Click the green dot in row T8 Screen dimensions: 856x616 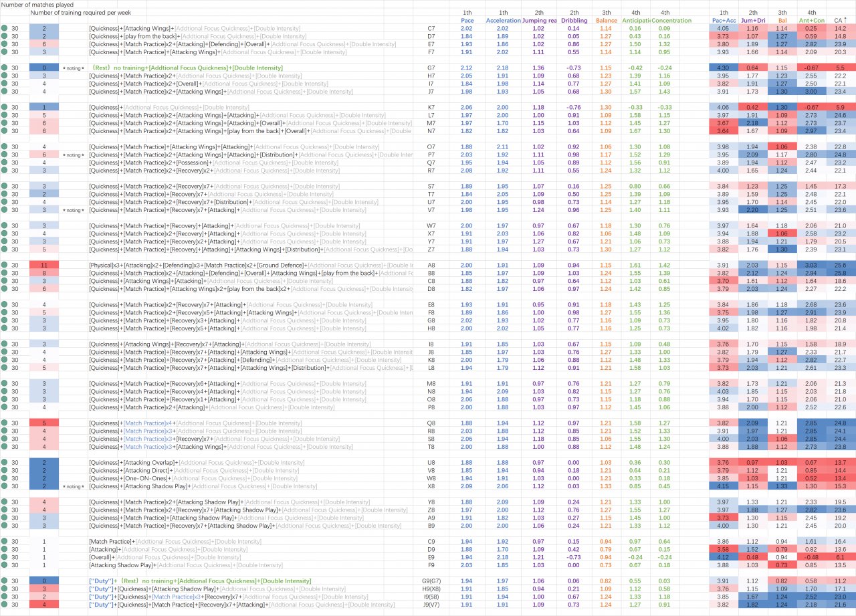4,447
